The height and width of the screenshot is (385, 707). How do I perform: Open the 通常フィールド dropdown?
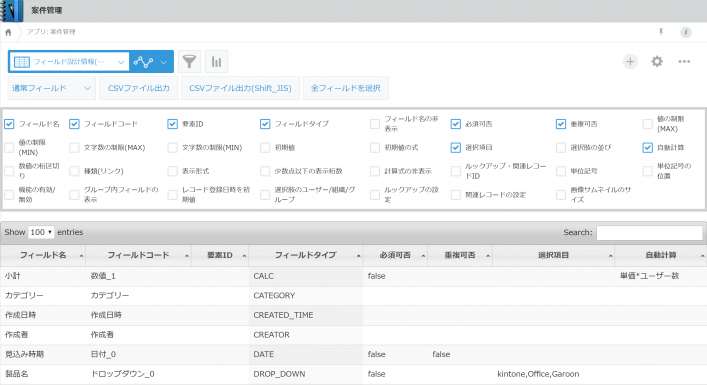point(51,88)
